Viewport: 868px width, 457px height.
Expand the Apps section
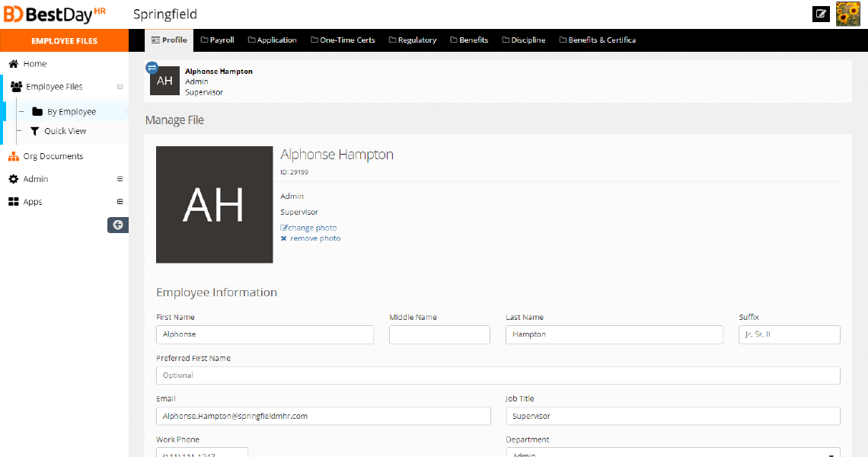pos(120,202)
